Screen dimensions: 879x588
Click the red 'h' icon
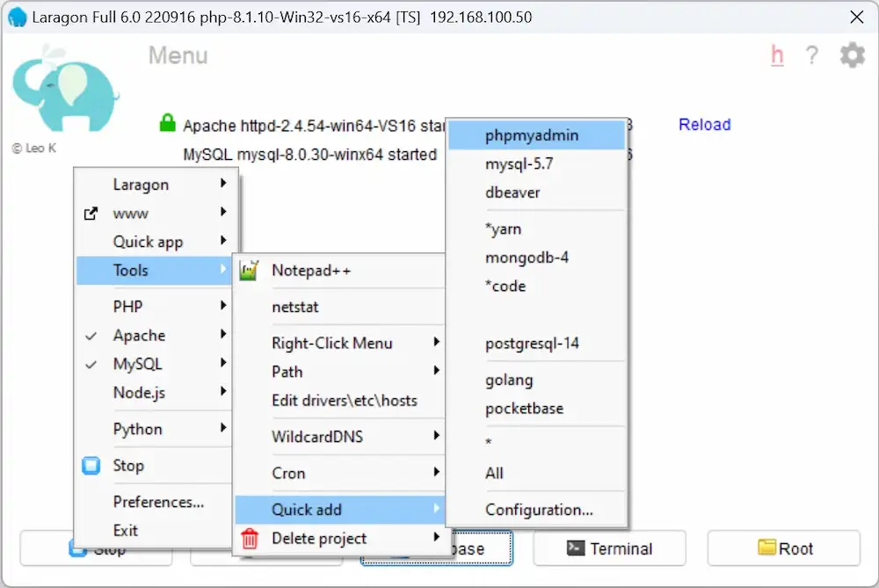coord(777,54)
